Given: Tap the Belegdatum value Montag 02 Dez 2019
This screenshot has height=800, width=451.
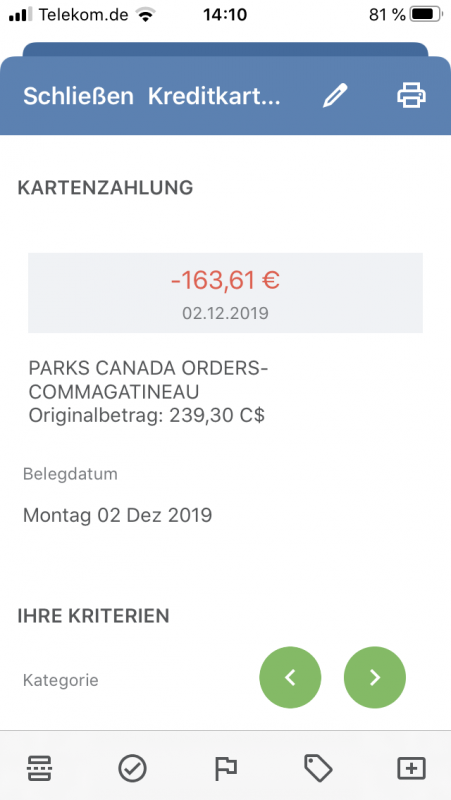Looking at the screenshot, I should [x=118, y=515].
